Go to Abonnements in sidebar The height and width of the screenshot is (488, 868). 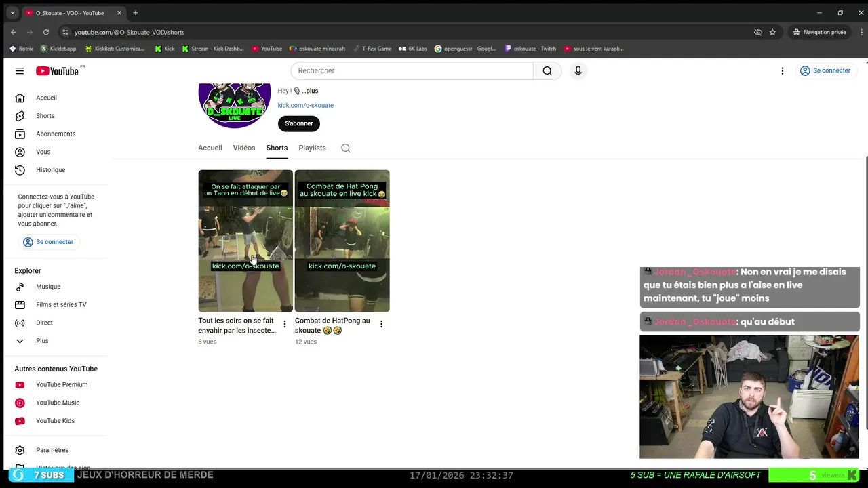(x=56, y=134)
